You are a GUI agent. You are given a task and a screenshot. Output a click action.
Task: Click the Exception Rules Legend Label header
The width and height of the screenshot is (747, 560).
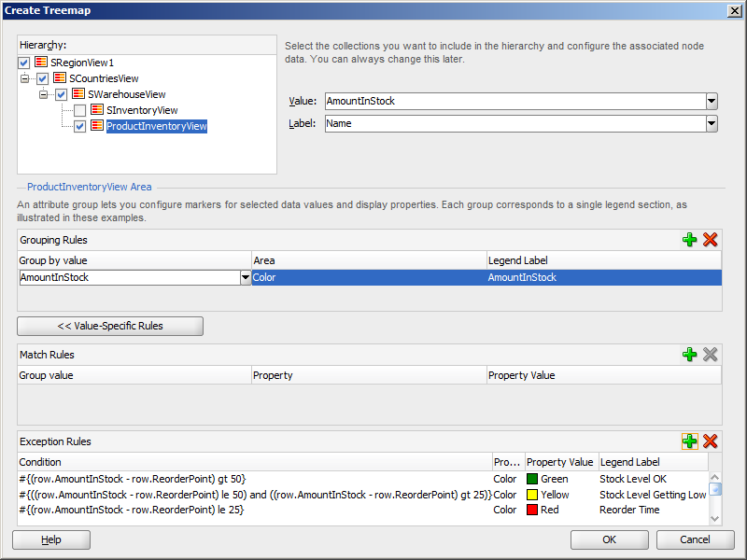tap(654, 462)
